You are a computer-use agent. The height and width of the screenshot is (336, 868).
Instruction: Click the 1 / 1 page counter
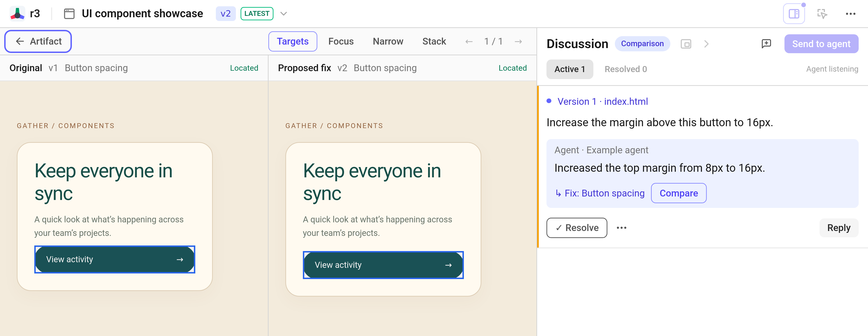tap(493, 42)
